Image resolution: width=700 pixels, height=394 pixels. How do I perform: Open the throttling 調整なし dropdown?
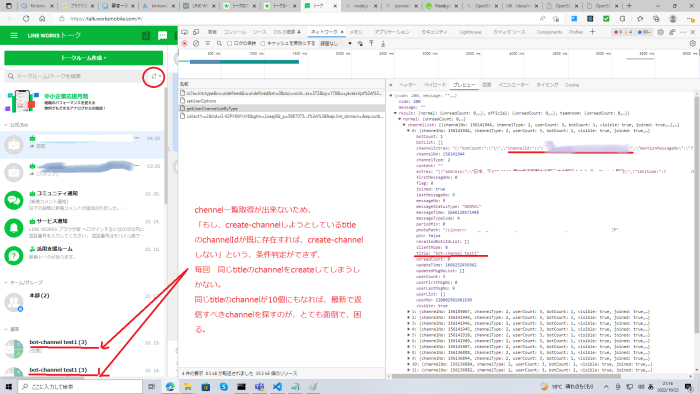coord(336,43)
